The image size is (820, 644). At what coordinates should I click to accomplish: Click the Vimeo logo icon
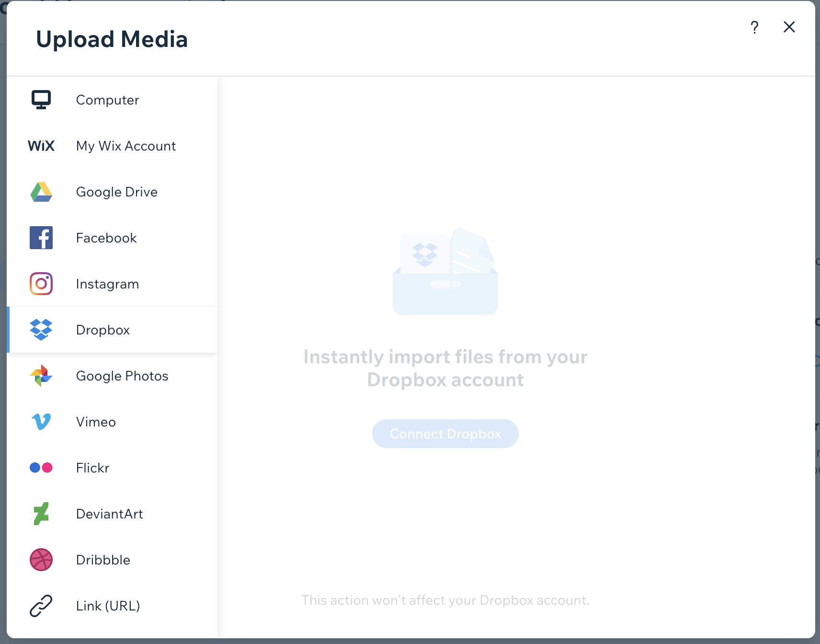coord(41,422)
